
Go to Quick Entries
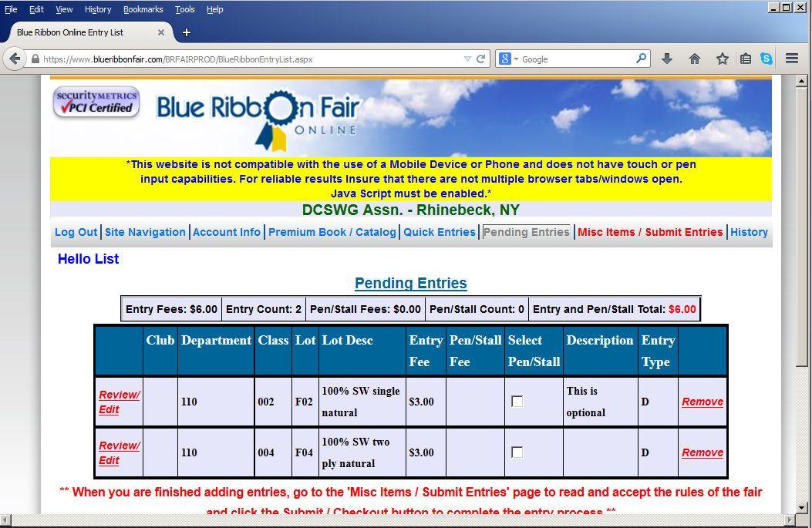click(x=439, y=232)
